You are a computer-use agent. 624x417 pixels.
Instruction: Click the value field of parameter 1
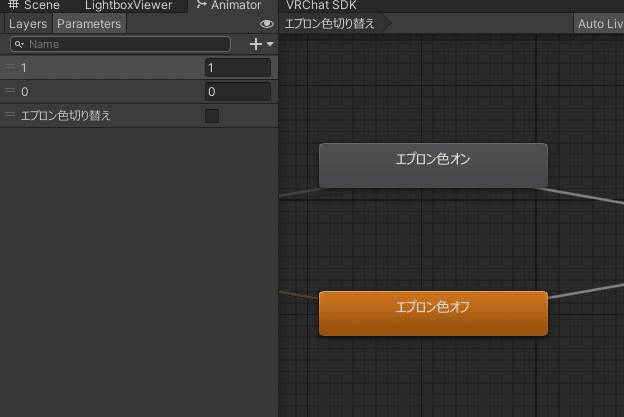238,68
